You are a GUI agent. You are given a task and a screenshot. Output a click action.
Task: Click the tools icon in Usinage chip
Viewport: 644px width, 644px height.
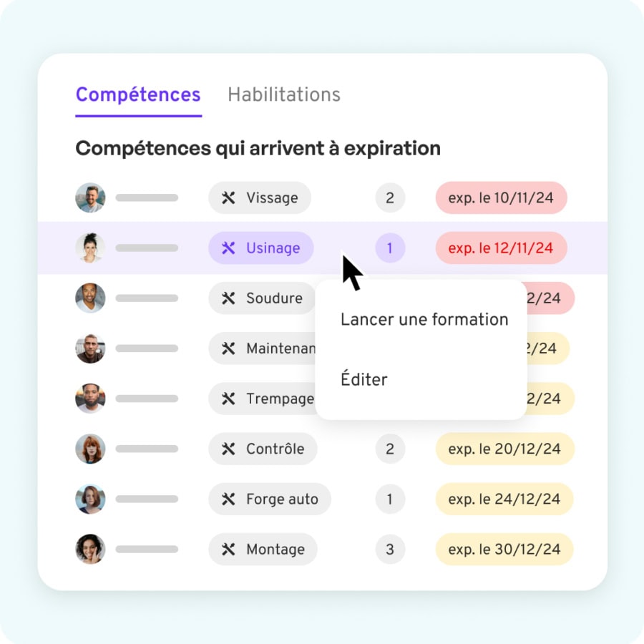[228, 248]
